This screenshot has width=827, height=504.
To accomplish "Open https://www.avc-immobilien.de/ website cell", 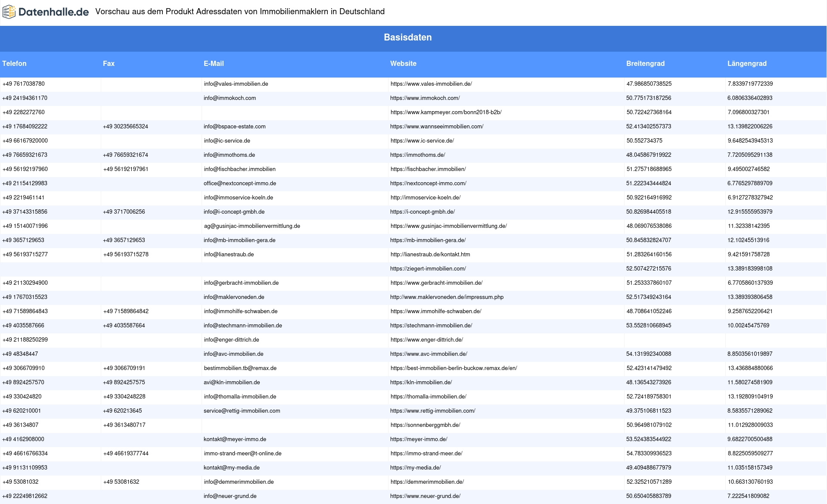I will (429, 354).
